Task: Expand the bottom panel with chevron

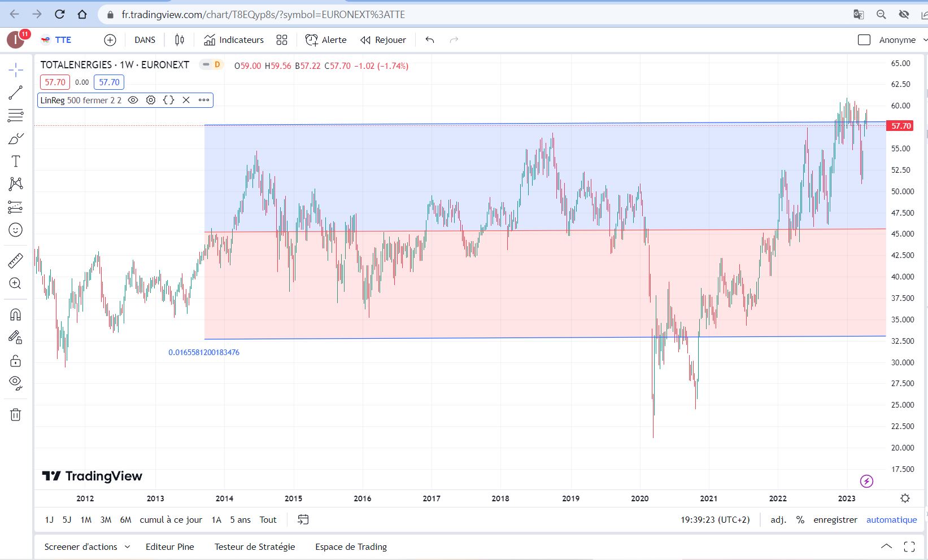Action: click(887, 546)
